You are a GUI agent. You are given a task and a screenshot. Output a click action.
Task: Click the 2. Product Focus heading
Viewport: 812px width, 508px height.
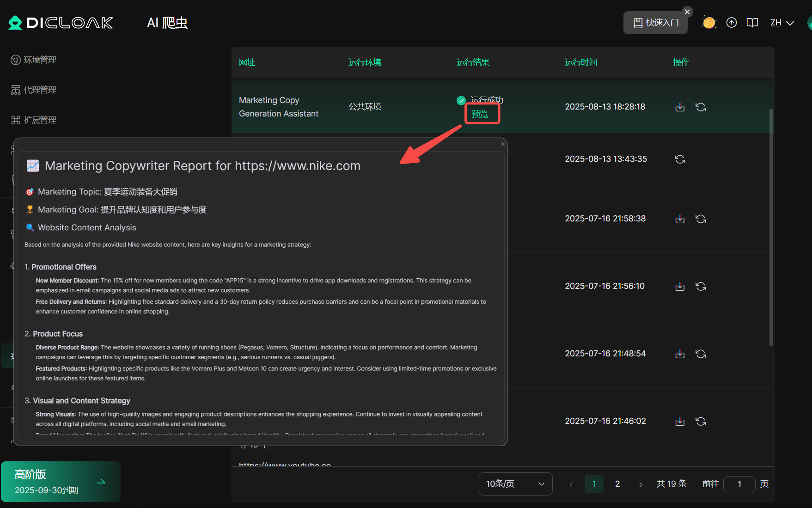54,334
